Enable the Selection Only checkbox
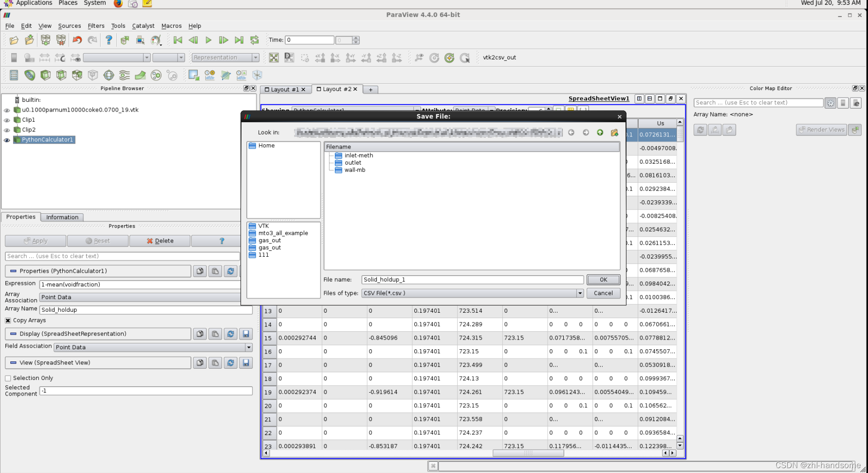This screenshot has height=473, width=868. pyautogui.click(x=8, y=378)
